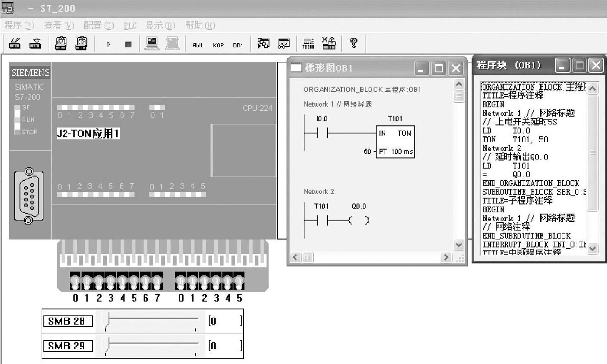Image resolution: width=607 pixels, height=364 pixels.
Task: Open the 帮助(H) menu
Action: pyautogui.click(x=200, y=25)
